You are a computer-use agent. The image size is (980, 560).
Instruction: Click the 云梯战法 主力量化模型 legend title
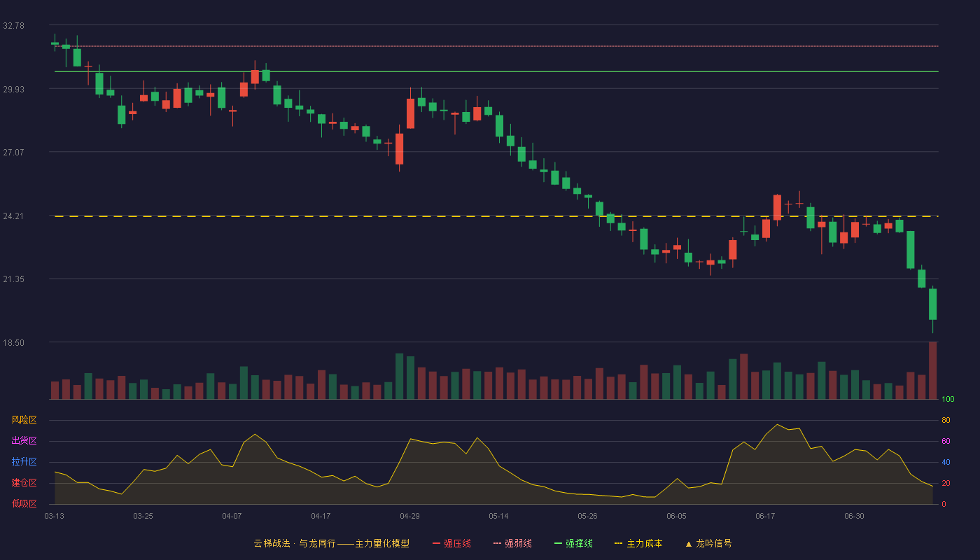(x=331, y=543)
